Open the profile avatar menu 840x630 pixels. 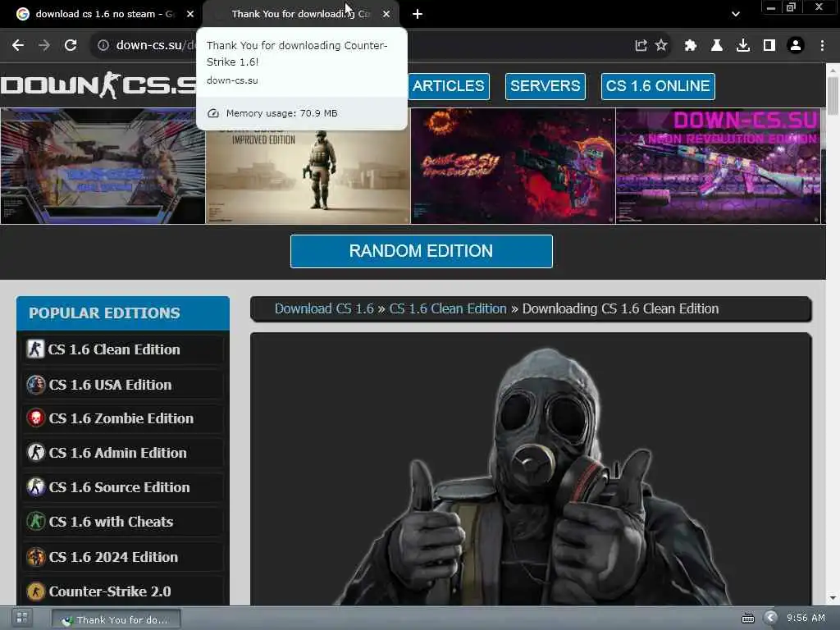[x=796, y=45]
